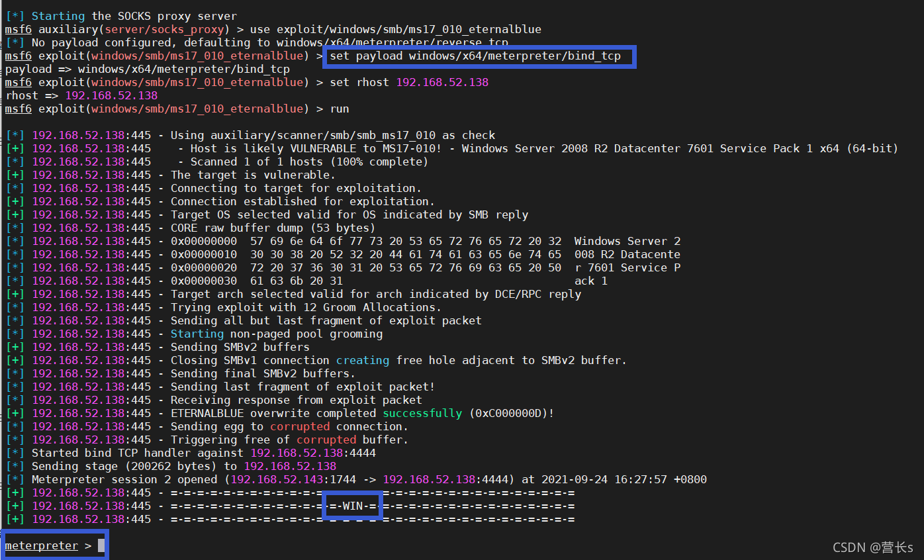Click 'Sending stage (200262 bytes)' line

171,466
